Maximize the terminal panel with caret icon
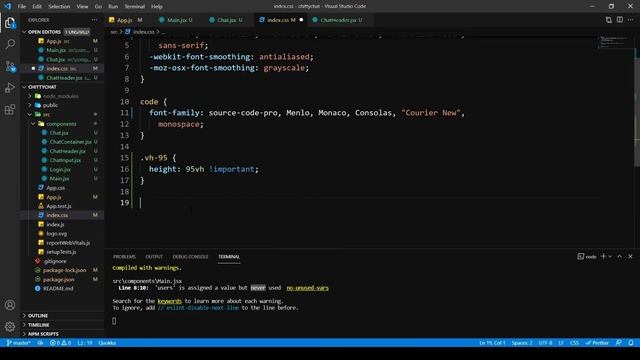The width and height of the screenshot is (640, 360). click(x=620, y=256)
